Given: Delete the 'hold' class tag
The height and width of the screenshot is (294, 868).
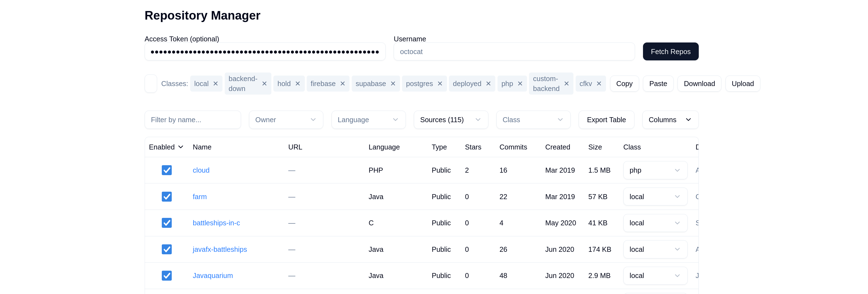Looking at the screenshot, I should [298, 84].
